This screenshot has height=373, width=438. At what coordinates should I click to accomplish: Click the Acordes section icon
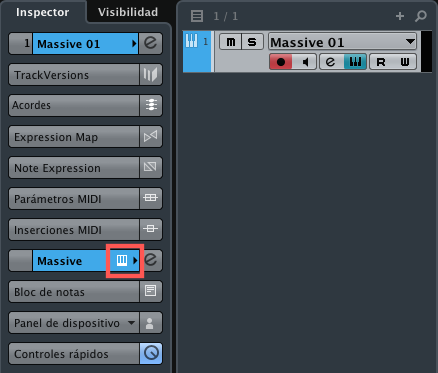click(x=151, y=105)
